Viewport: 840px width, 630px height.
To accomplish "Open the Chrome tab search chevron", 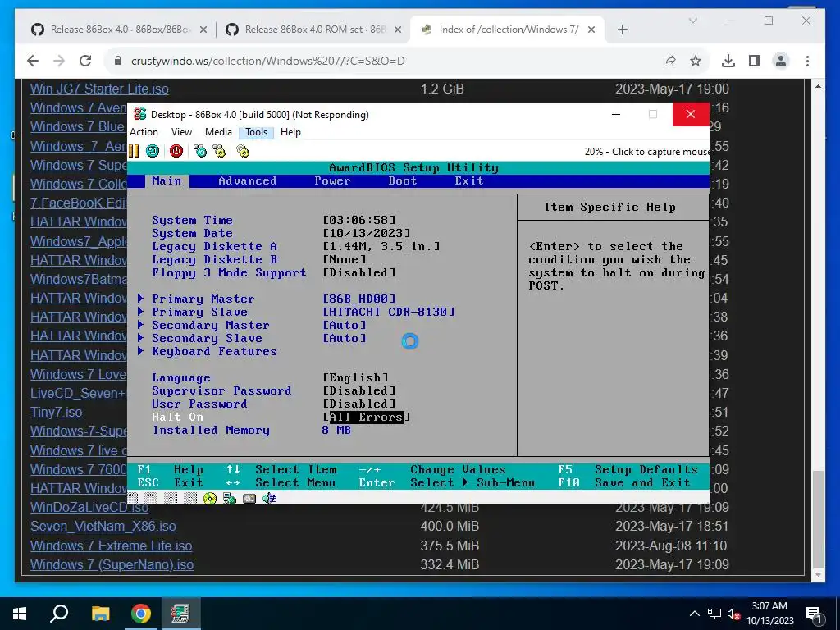I will [x=692, y=21].
